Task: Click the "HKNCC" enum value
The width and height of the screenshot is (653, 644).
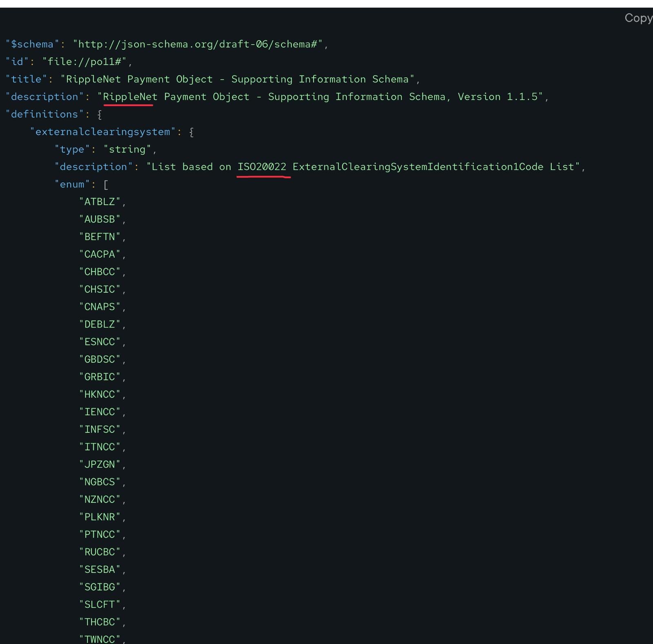Action: point(100,394)
